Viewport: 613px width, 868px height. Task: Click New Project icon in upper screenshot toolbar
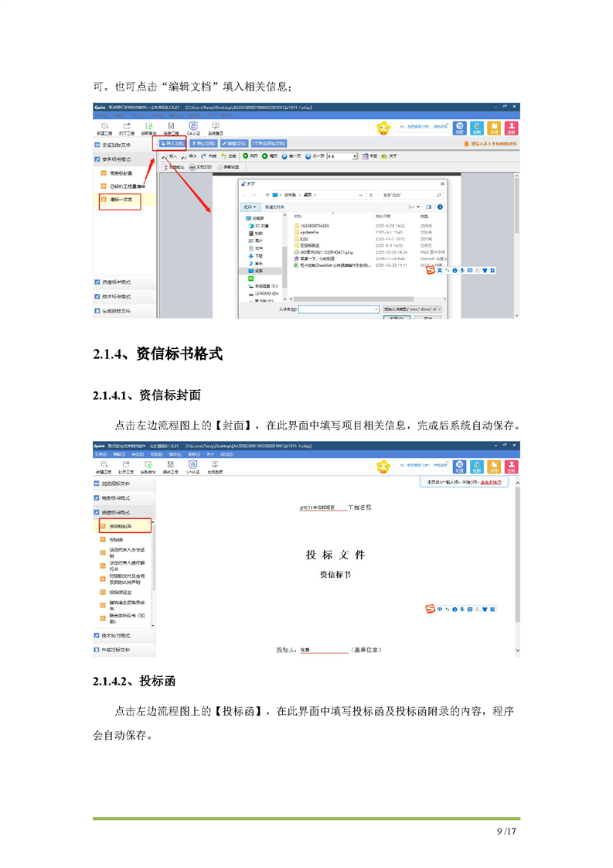click(104, 125)
